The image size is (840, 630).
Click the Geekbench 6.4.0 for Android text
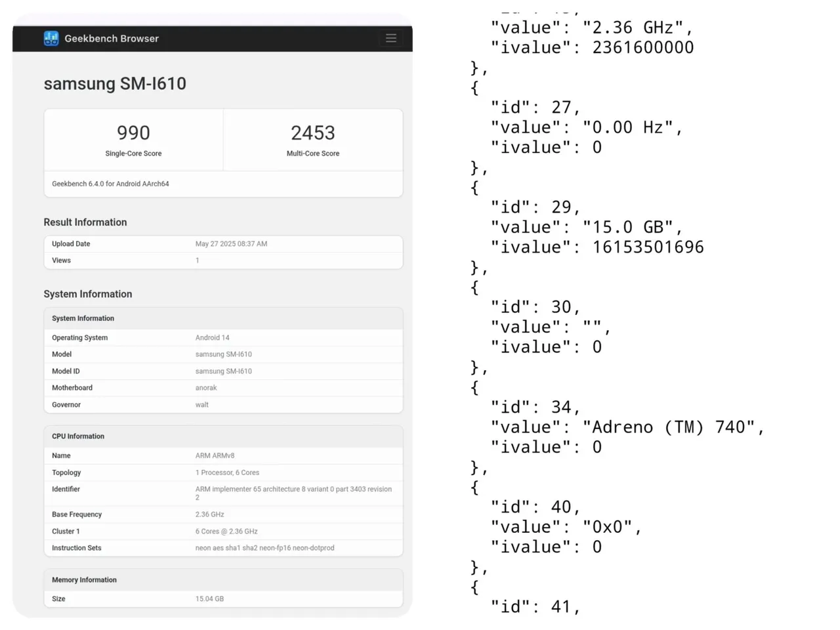110,184
